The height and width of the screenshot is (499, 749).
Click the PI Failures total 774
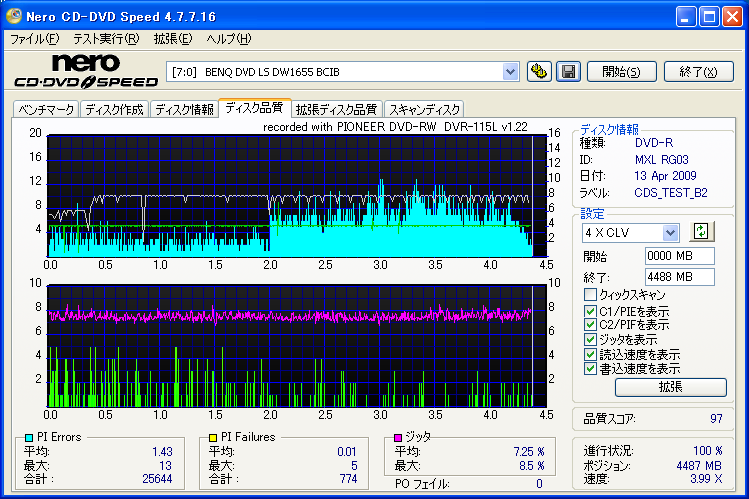coord(349,478)
